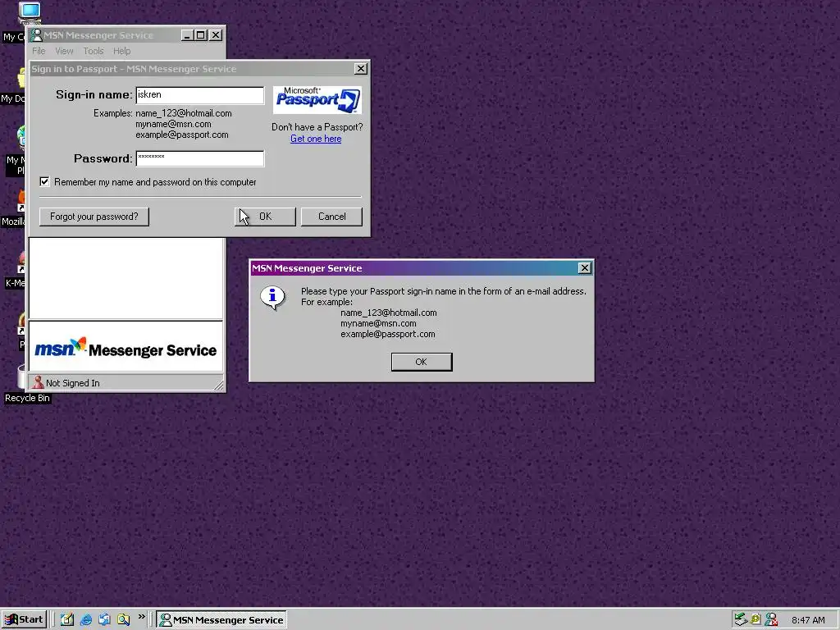Click the green arrow tray icon
The width and height of the screenshot is (840, 630).
(741, 620)
